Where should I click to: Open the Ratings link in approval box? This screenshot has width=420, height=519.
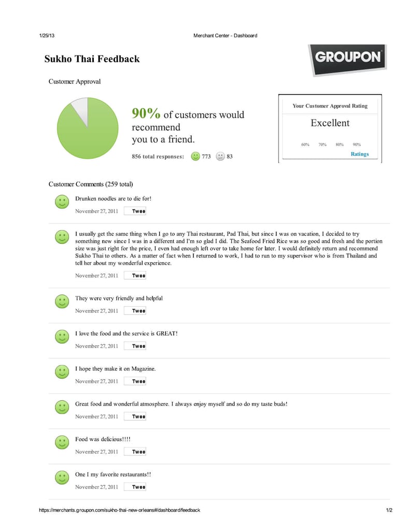click(359, 154)
